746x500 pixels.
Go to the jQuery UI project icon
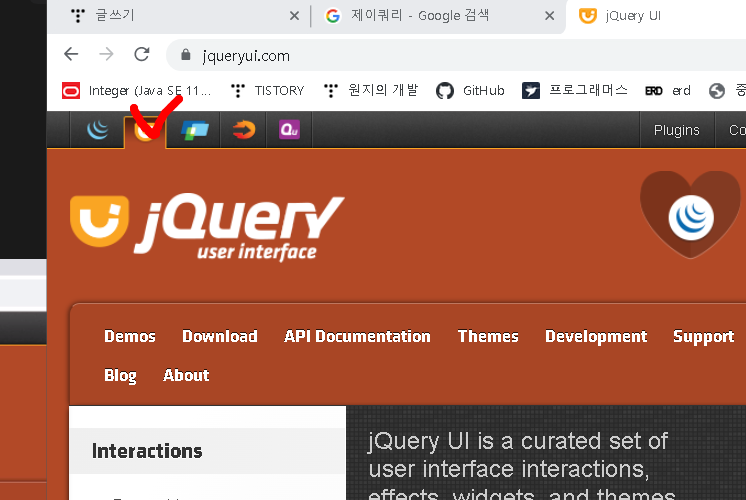click(145, 131)
